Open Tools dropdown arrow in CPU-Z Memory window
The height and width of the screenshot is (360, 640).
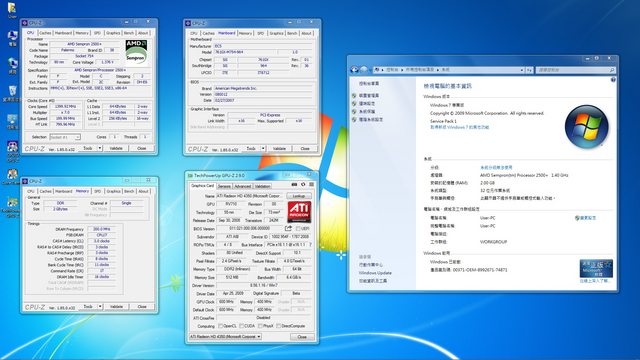tap(100, 306)
